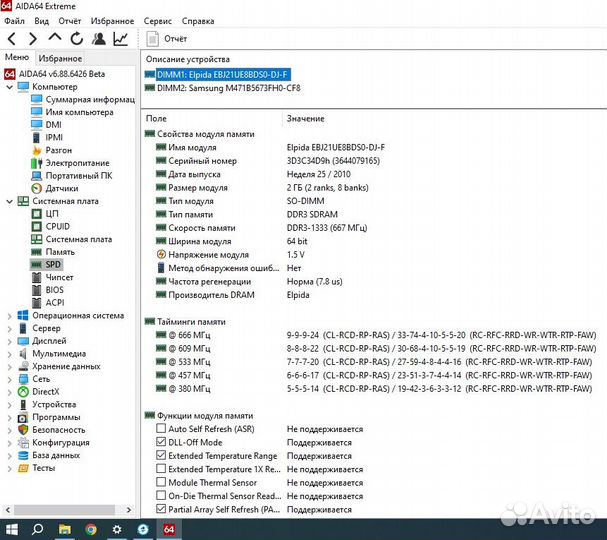Screen dimensions: 607x540
Task: Click the Значение column header
Action: (305, 118)
